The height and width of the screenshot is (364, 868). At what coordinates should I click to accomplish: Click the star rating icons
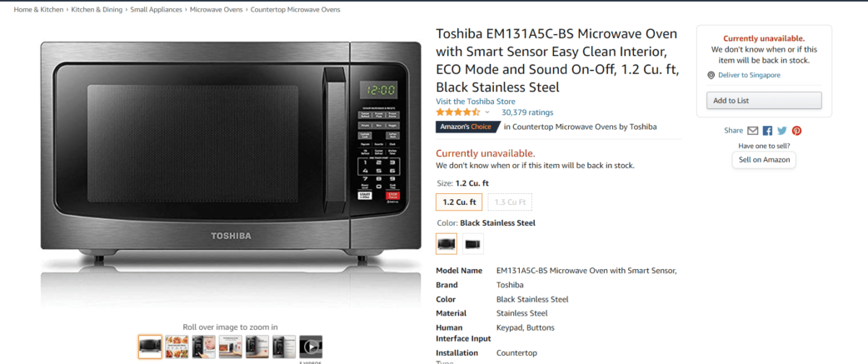[x=458, y=112]
